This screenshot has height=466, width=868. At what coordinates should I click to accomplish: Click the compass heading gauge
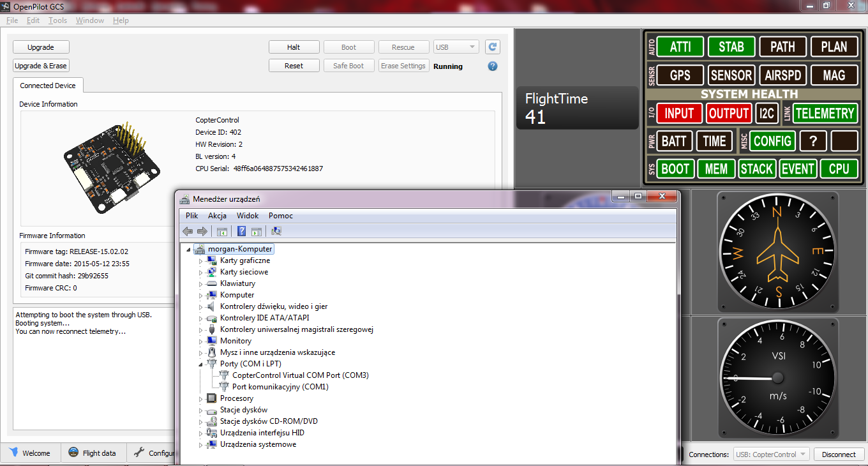pos(777,253)
